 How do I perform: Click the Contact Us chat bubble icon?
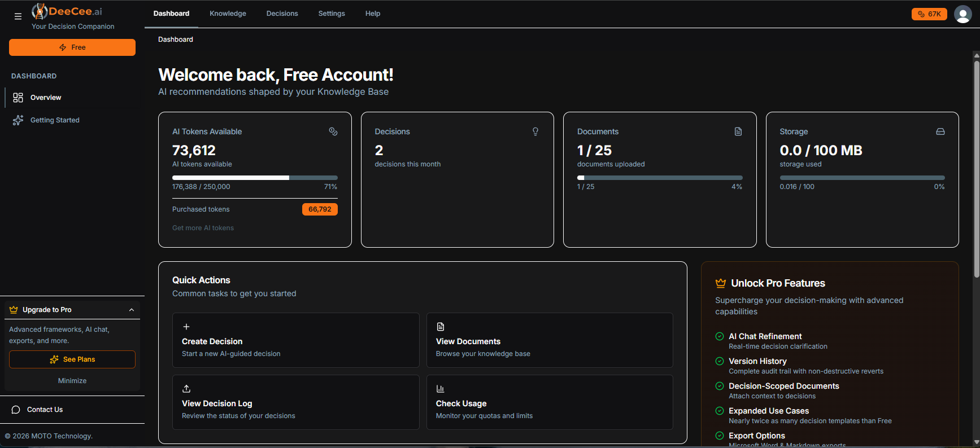coord(16,410)
